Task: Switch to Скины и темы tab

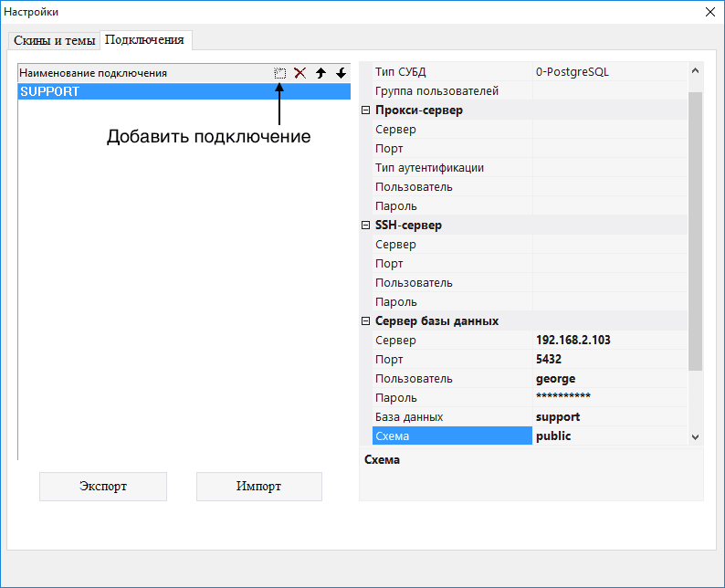Action: point(54,41)
